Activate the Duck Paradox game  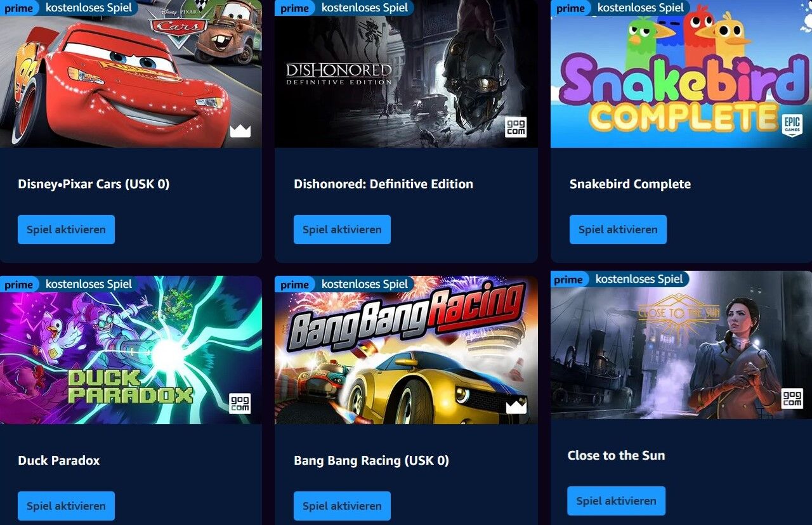[66, 506]
